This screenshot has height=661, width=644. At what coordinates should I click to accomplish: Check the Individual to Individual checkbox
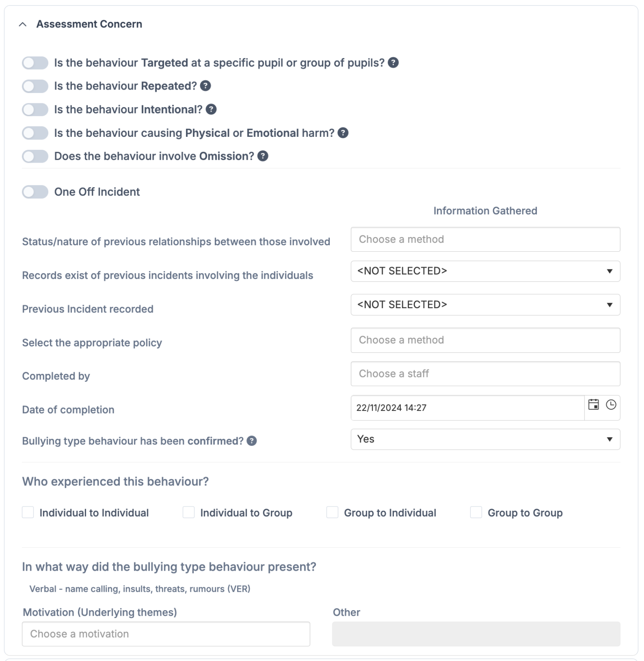pyautogui.click(x=28, y=512)
